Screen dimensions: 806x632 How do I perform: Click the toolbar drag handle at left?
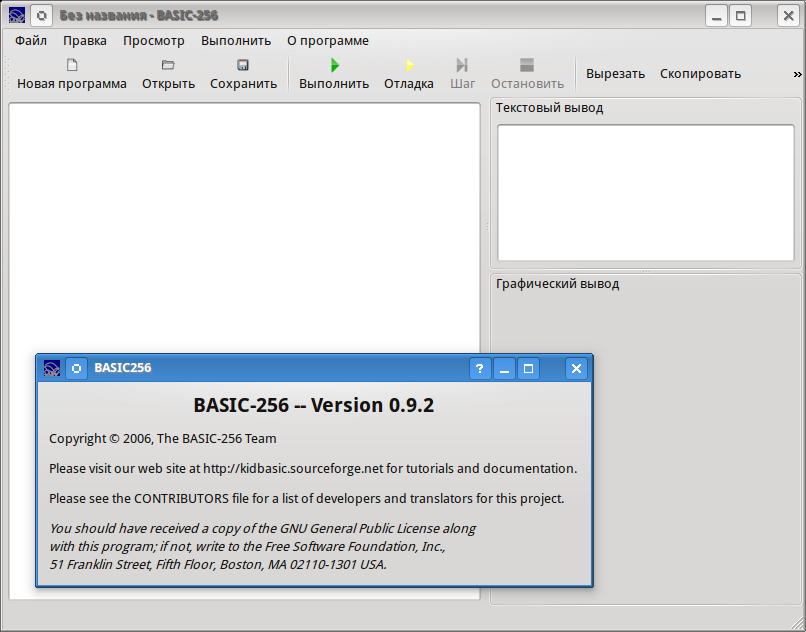tap(7, 74)
